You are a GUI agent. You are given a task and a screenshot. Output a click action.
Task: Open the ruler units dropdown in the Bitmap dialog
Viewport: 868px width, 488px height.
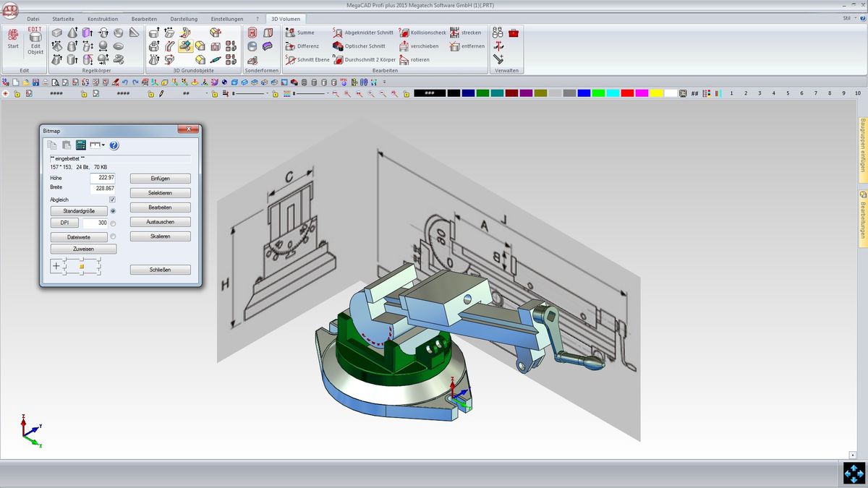98,145
